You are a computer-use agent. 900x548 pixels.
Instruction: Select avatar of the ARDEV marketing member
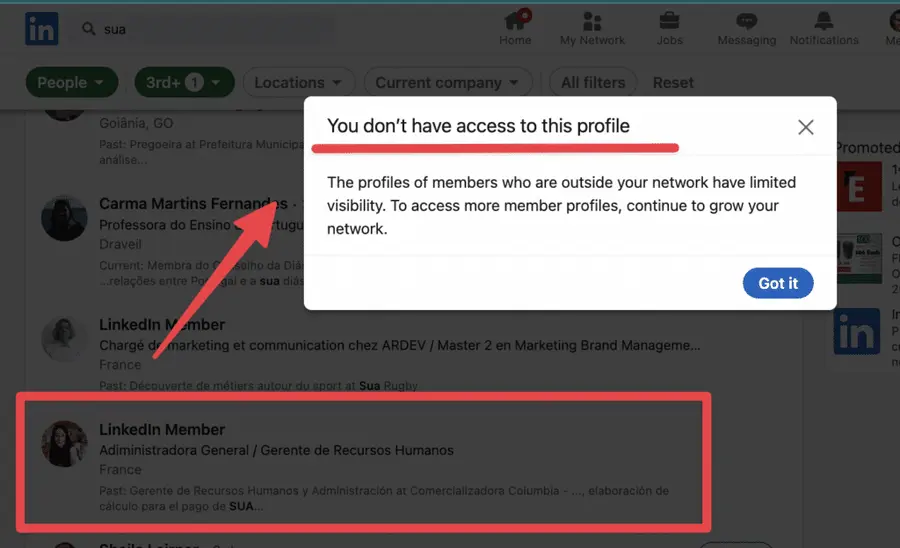coord(64,339)
